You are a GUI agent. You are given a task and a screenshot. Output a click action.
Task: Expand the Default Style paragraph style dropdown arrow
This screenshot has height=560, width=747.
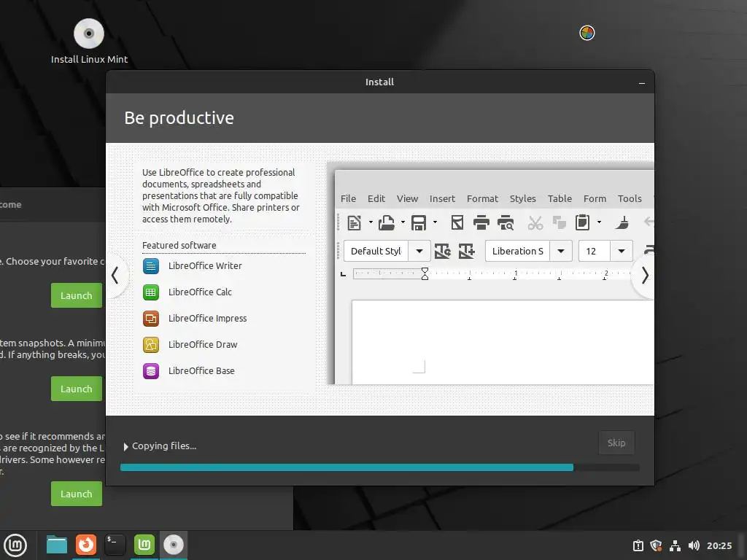pos(419,251)
